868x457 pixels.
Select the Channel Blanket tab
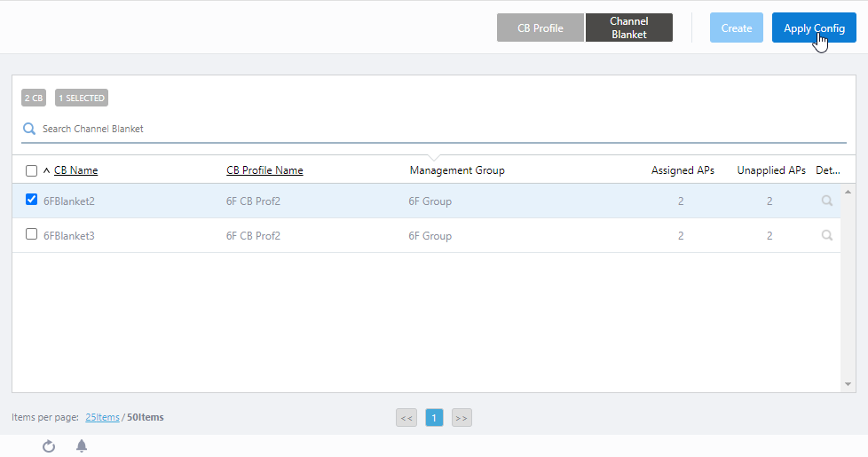[628, 28]
